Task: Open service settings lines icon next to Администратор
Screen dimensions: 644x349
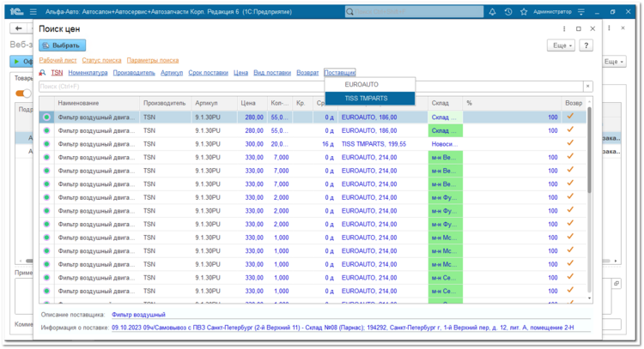Action: [581, 12]
